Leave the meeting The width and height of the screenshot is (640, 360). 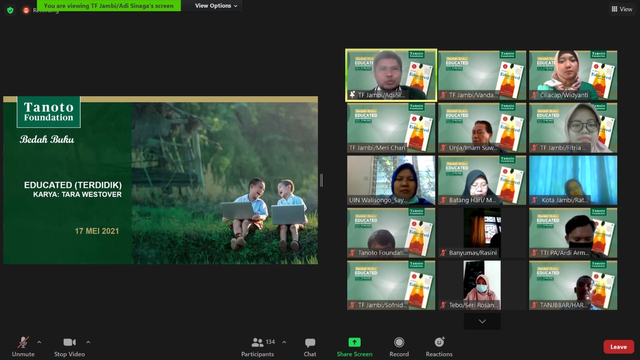[618, 347]
